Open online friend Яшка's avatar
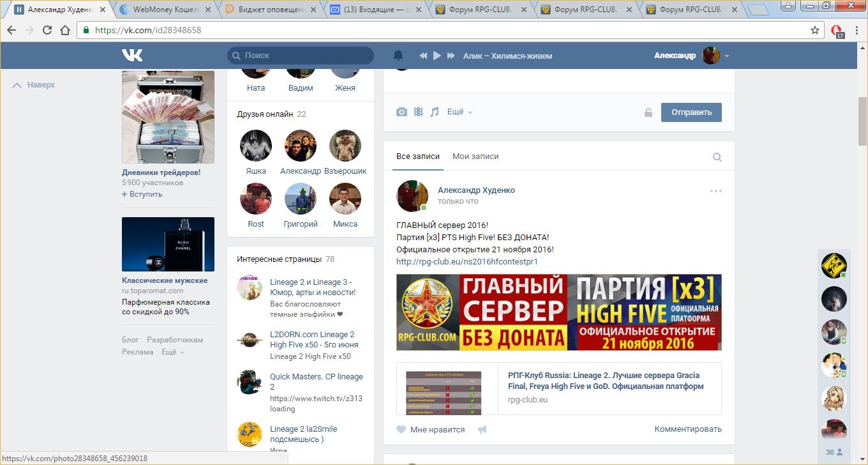Image resolution: width=868 pixels, height=465 pixels. click(x=256, y=146)
